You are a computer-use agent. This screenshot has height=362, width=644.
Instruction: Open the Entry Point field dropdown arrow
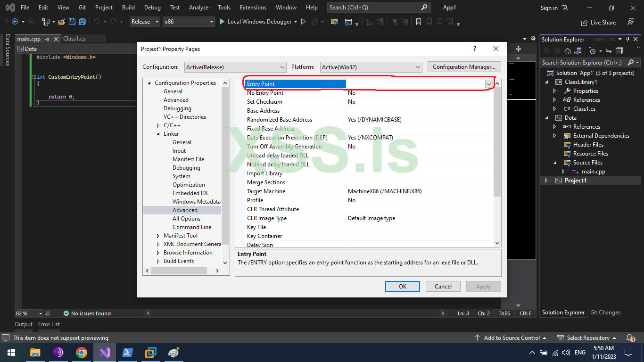coord(489,84)
